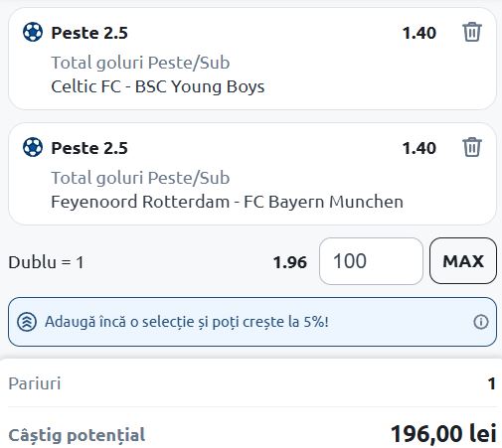Click Total goluri Peste/Sub under Celtic bet

coord(140,63)
